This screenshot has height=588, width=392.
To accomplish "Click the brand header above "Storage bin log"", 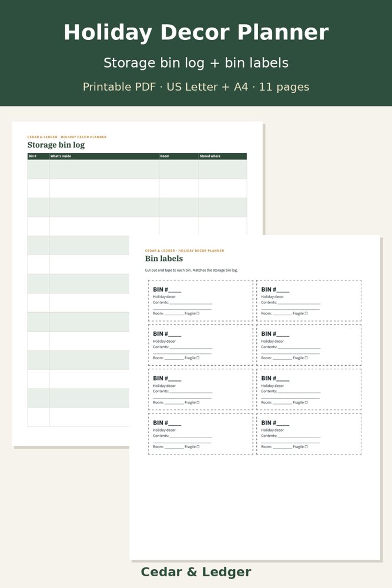I will click(x=67, y=137).
